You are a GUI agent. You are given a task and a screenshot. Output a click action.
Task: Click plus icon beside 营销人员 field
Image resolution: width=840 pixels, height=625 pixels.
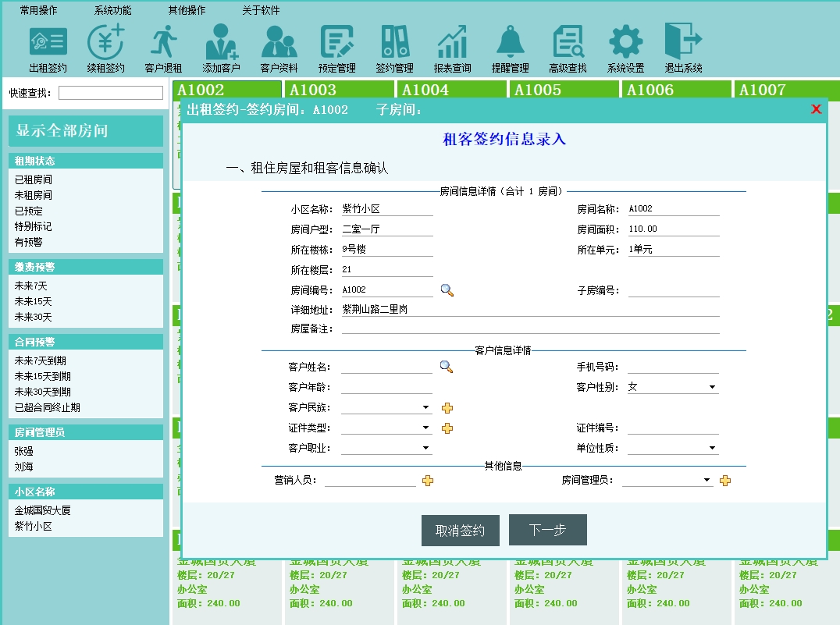pos(428,481)
